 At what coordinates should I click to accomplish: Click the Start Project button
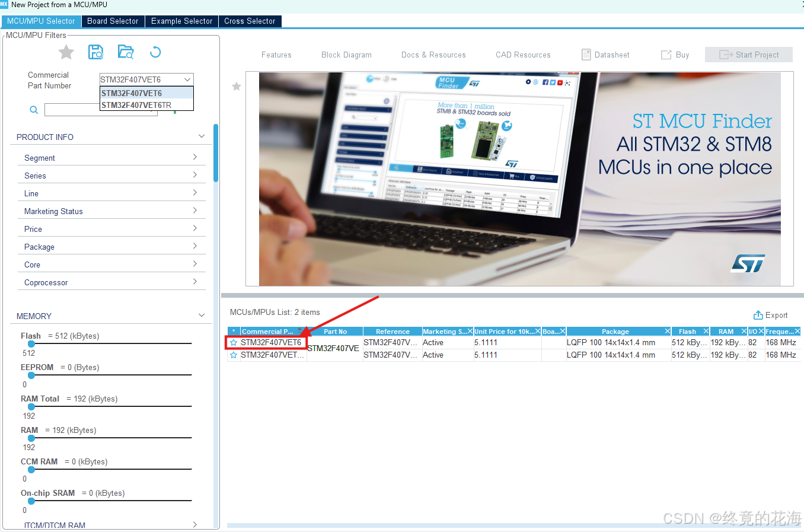[x=749, y=55]
